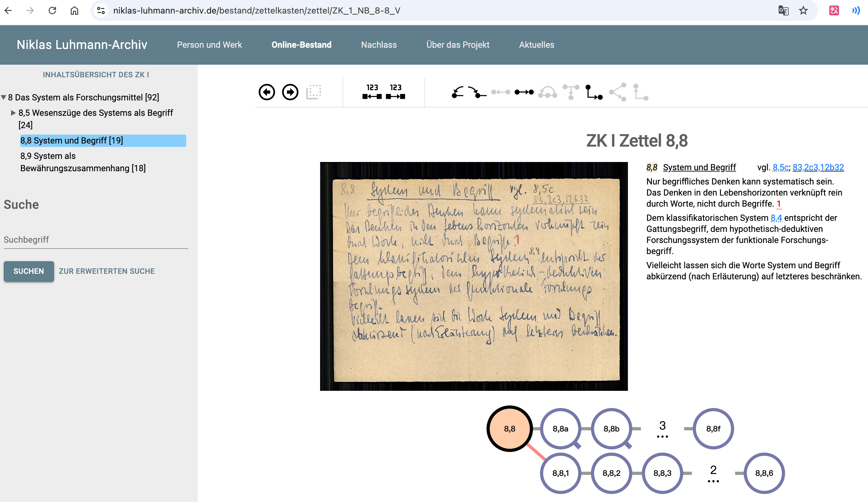Viewport: 868px width, 502px height.
Task: Open node 8,8f in the graph
Action: point(713,429)
